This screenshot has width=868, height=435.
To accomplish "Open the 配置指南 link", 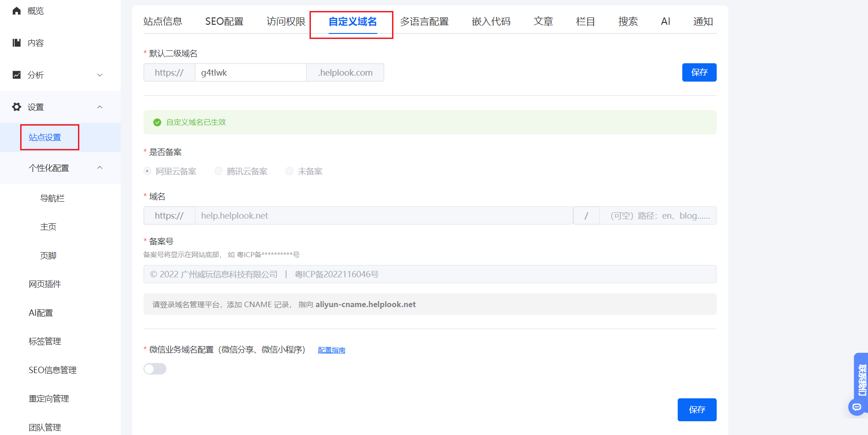I will click(332, 350).
